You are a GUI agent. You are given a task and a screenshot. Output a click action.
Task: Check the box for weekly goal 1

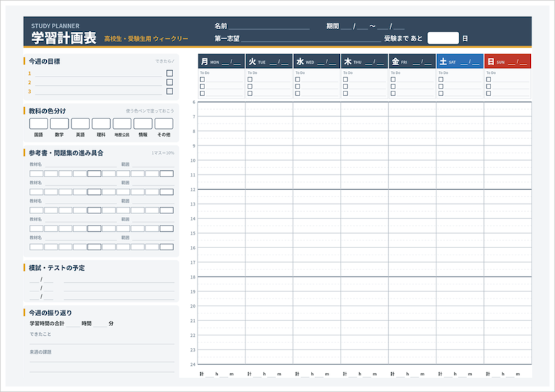[x=170, y=73]
